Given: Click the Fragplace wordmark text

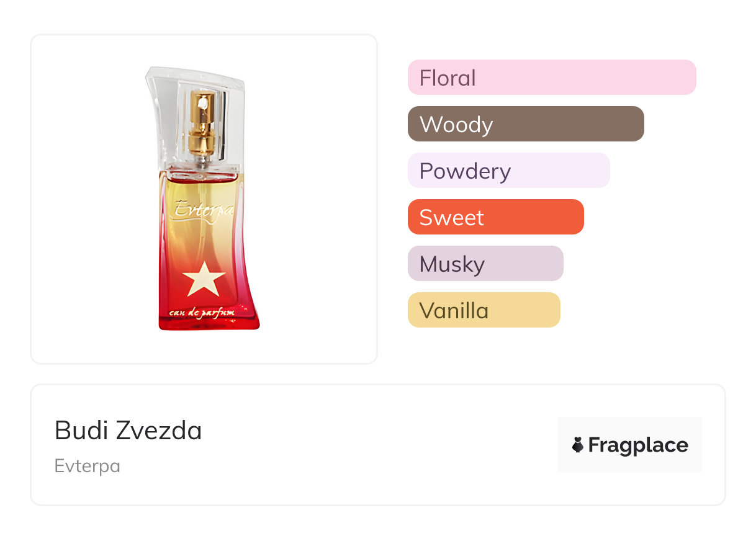Looking at the screenshot, I should [638, 445].
